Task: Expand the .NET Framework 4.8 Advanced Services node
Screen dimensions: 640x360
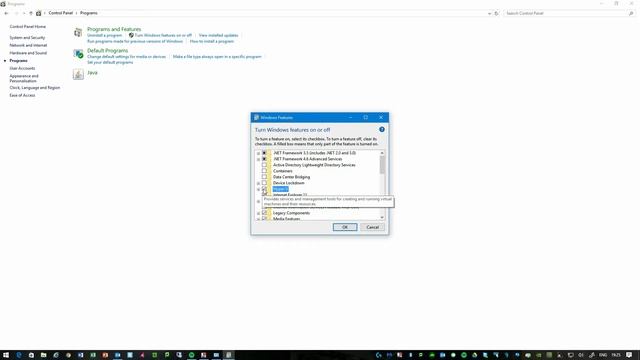Action: (258, 159)
